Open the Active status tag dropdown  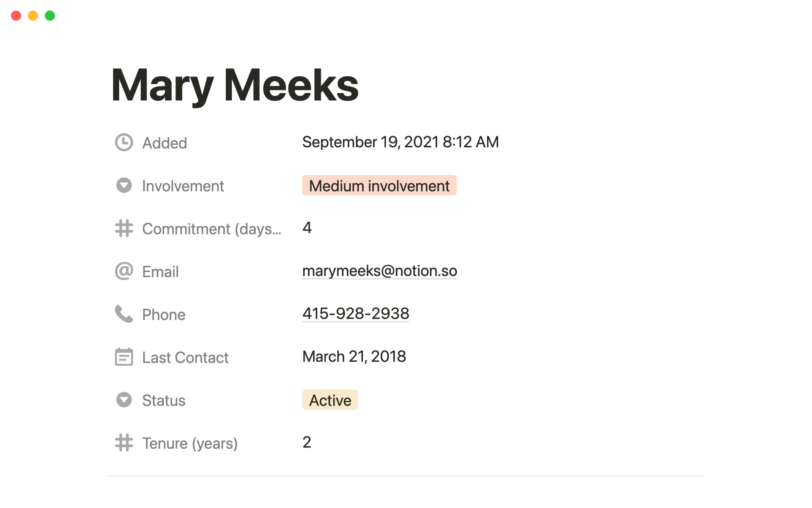pyautogui.click(x=330, y=400)
